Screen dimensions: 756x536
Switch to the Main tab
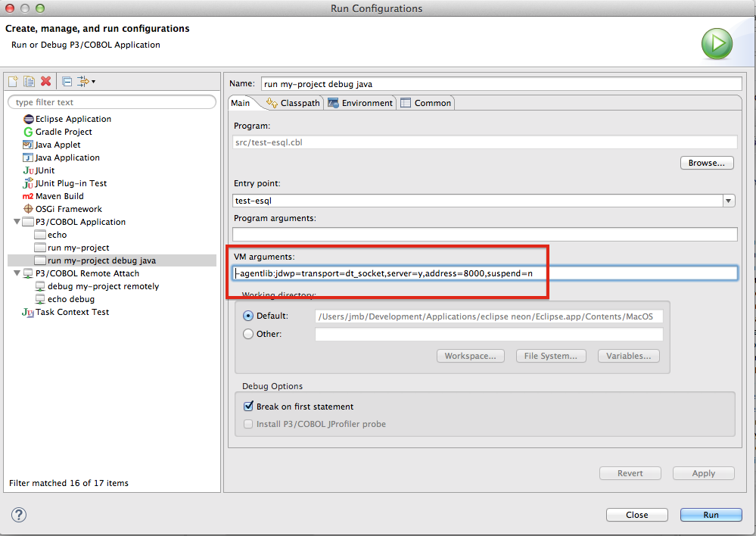tap(241, 103)
